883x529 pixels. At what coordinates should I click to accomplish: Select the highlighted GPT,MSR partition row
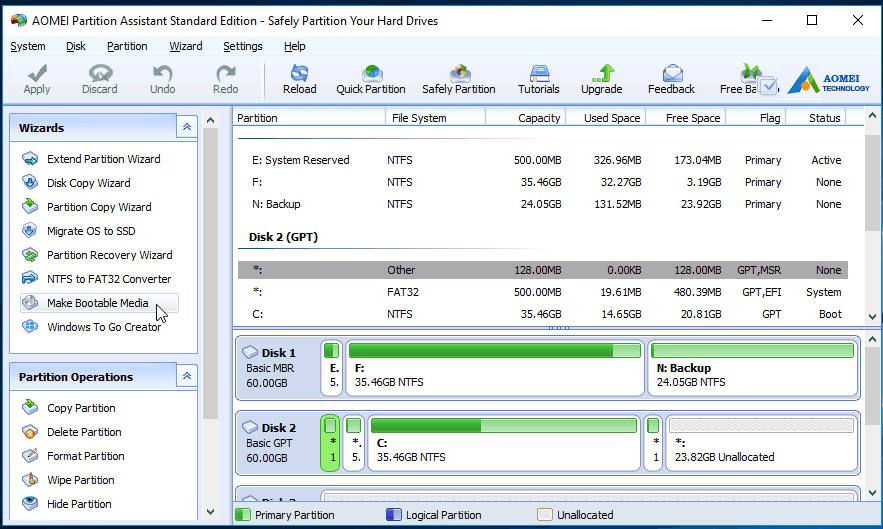click(x=543, y=270)
